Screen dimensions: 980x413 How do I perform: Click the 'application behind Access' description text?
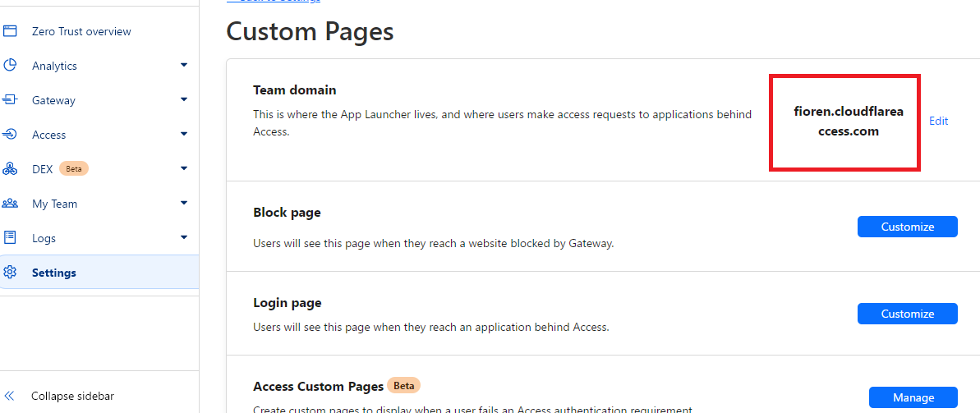[430, 327]
